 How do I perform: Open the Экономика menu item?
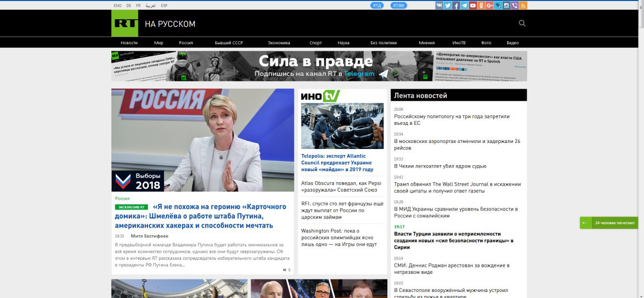[x=279, y=43]
